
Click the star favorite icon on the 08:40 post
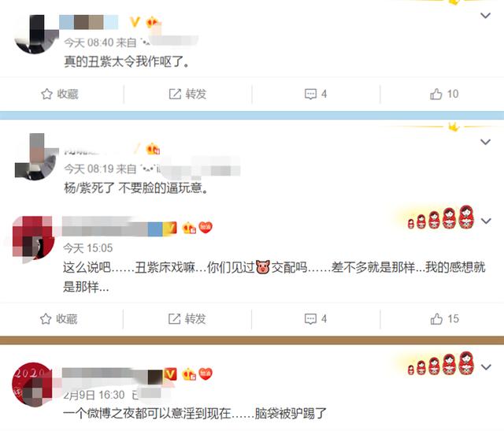[x=46, y=94]
